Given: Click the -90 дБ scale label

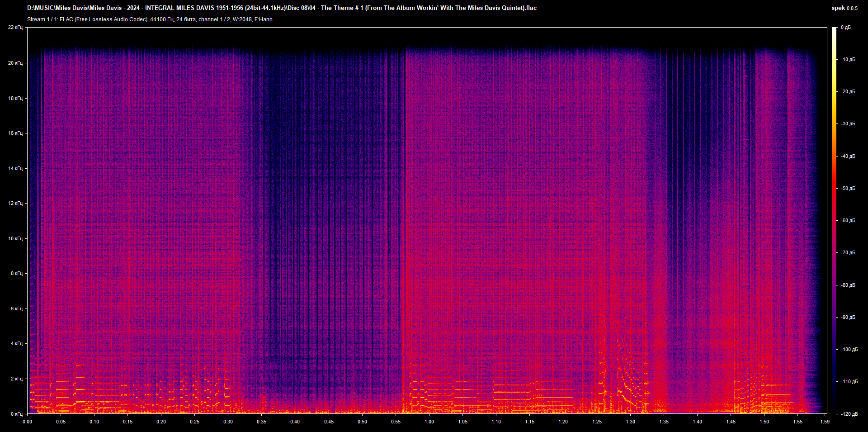Looking at the screenshot, I should pos(848,318).
